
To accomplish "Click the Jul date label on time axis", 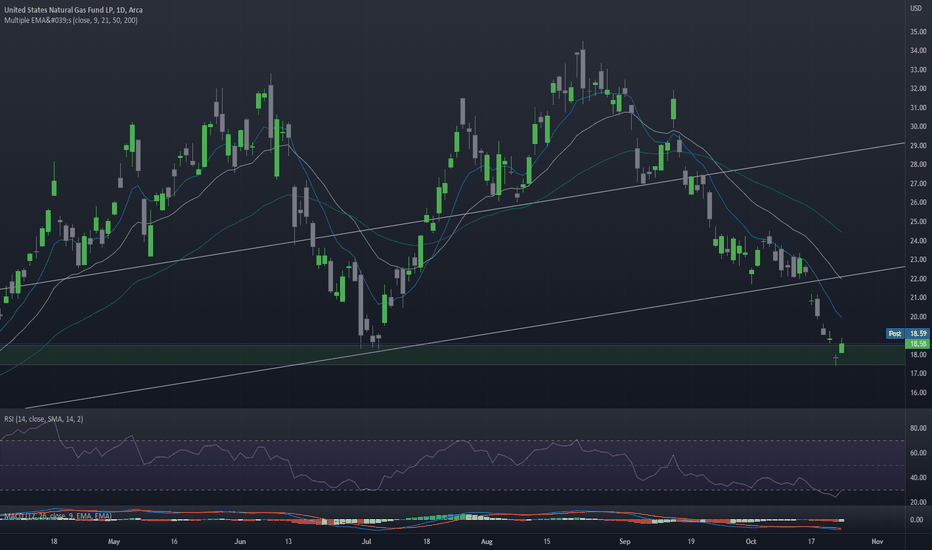I will pos(367,542).
